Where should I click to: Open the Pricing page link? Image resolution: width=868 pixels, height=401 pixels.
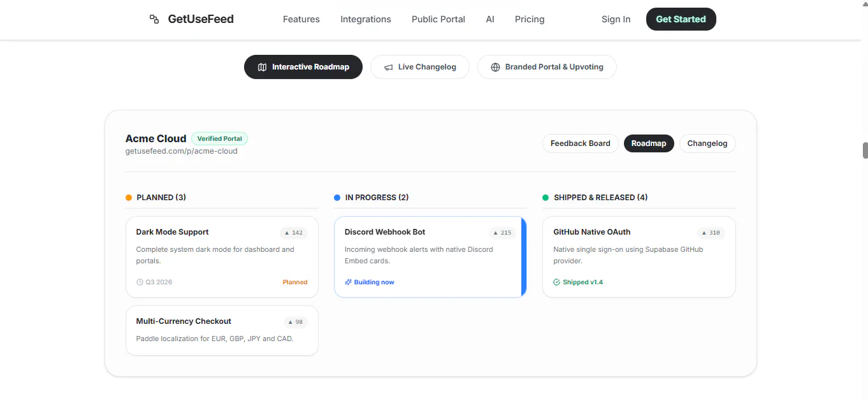[x=530, y=19]
